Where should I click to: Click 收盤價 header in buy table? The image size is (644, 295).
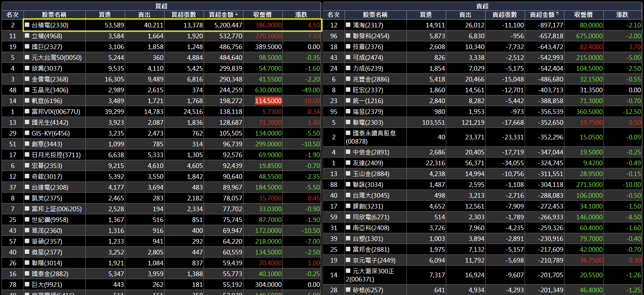click(x=262, y=15)
